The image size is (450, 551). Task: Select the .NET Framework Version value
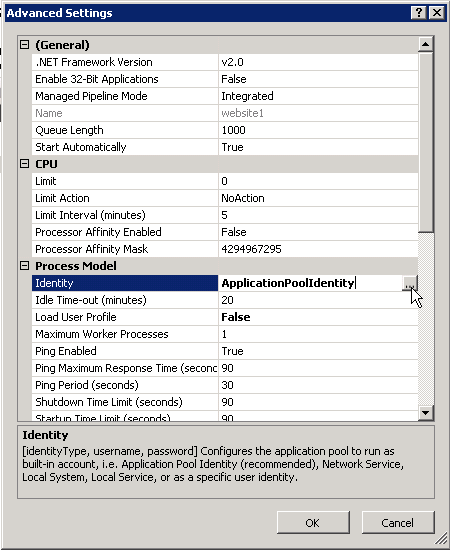318,62
